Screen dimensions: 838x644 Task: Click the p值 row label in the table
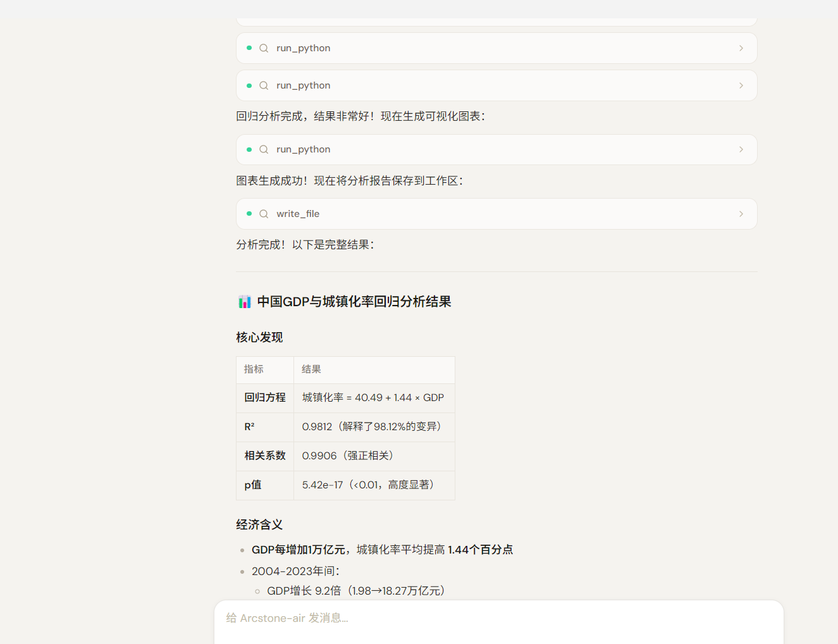click(253, 485)
